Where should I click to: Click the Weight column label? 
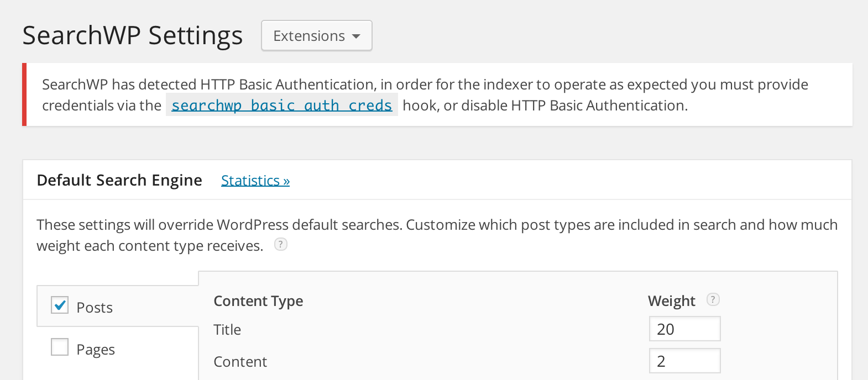[x=672, y=301]
